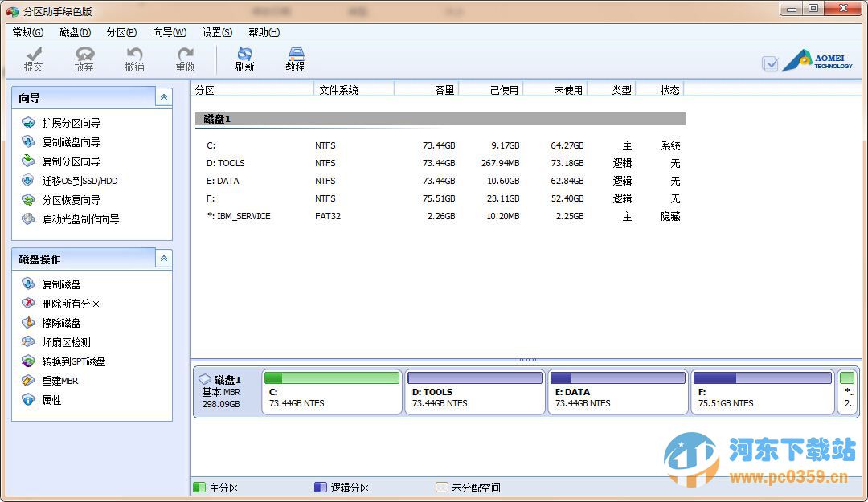Click the AOMEI Technology logo
Image resolution: width=868 pixels, height=502 pixels.
pos(817,61)
